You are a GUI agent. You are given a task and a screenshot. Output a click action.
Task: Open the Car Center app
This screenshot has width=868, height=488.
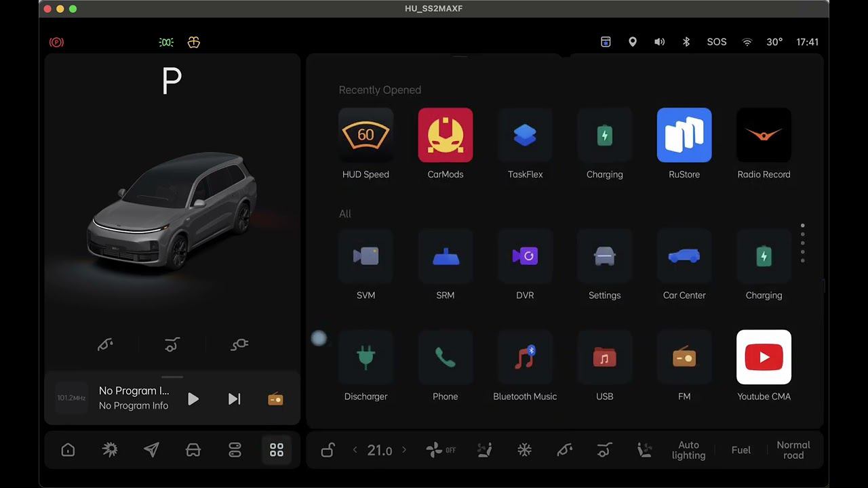click(x=684, y=256)
